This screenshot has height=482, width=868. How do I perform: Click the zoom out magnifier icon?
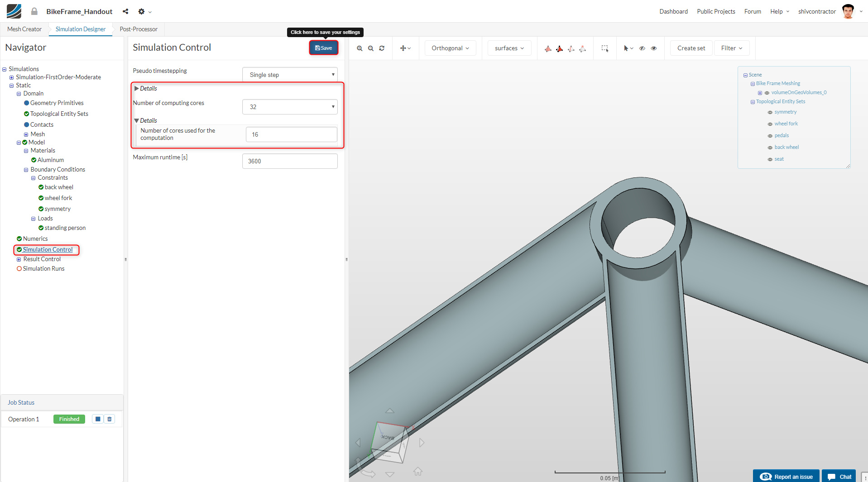coord(370,48)
